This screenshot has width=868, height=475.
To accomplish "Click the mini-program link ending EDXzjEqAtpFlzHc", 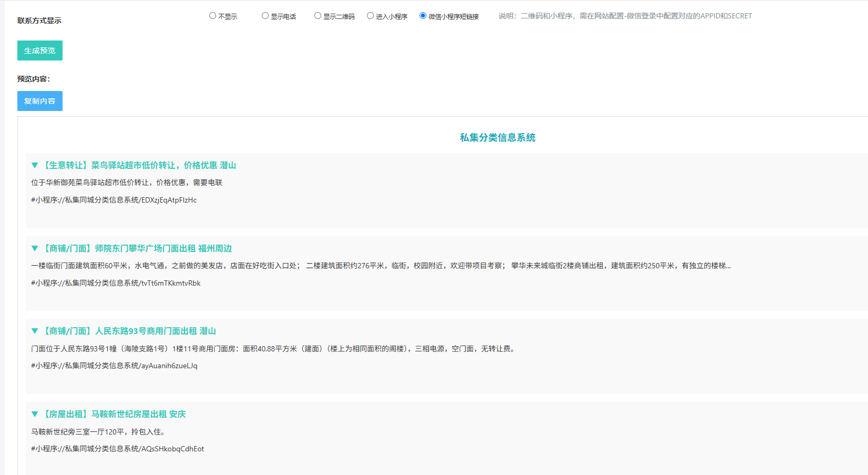I will (x=114, y=200).
